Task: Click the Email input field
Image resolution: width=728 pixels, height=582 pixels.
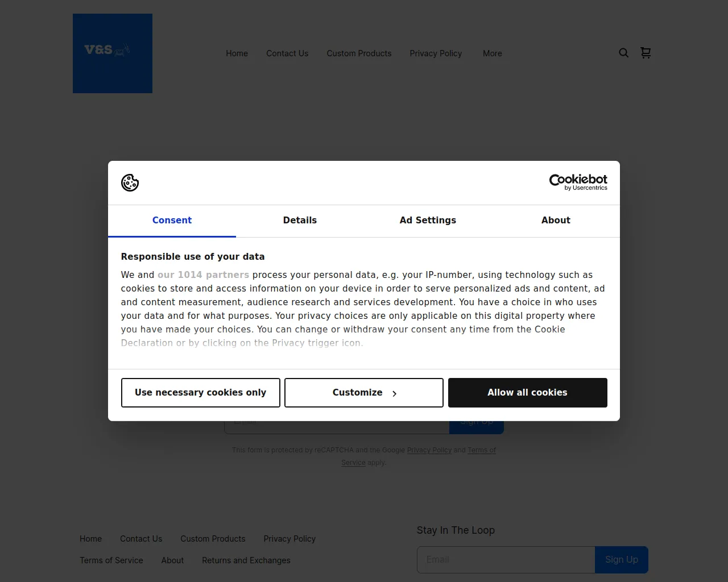Action: tap(505, 559)
